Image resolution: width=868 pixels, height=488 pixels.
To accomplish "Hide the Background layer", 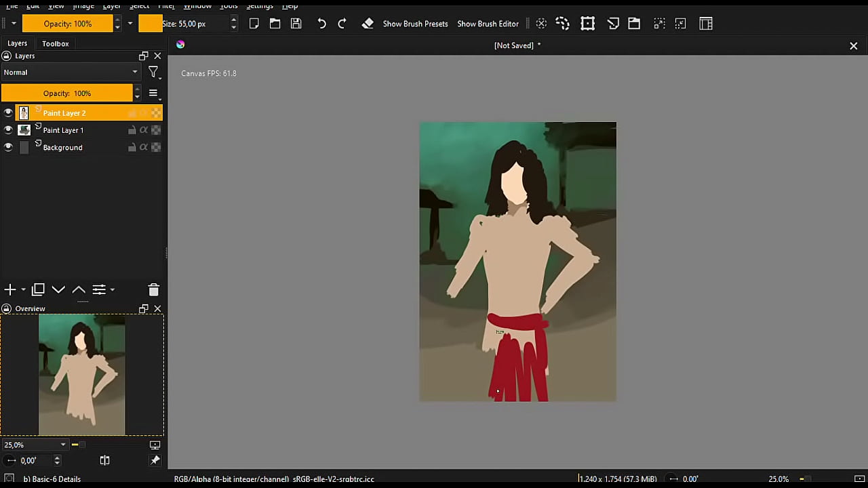I will click(x=8, y=147).
